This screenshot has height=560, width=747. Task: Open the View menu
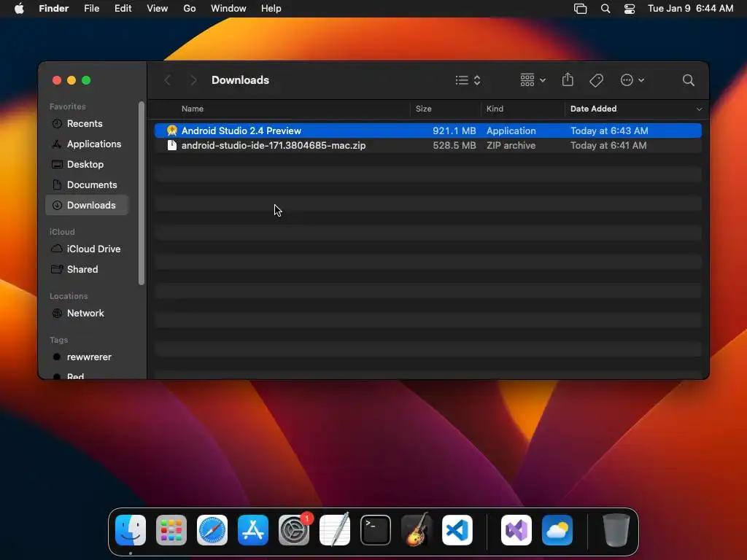pyautogui.click(x=158, y=9)
